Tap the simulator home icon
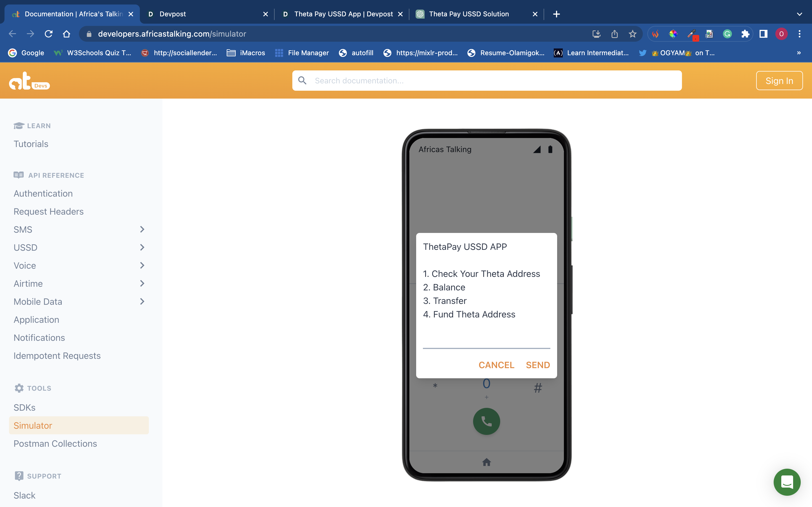Screen dimensions: 812x507 point(486,462)
